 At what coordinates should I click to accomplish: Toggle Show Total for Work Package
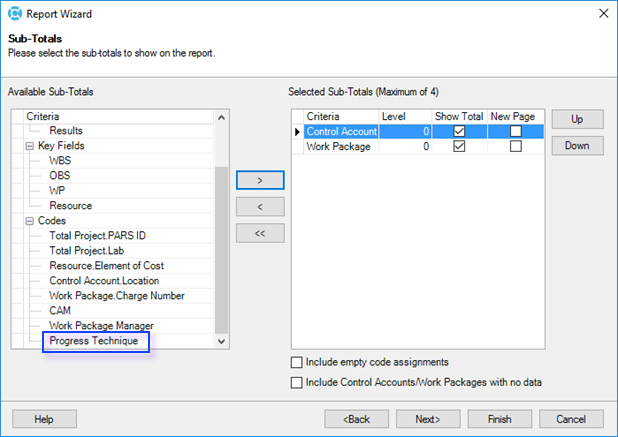click(x=459, y=146)
